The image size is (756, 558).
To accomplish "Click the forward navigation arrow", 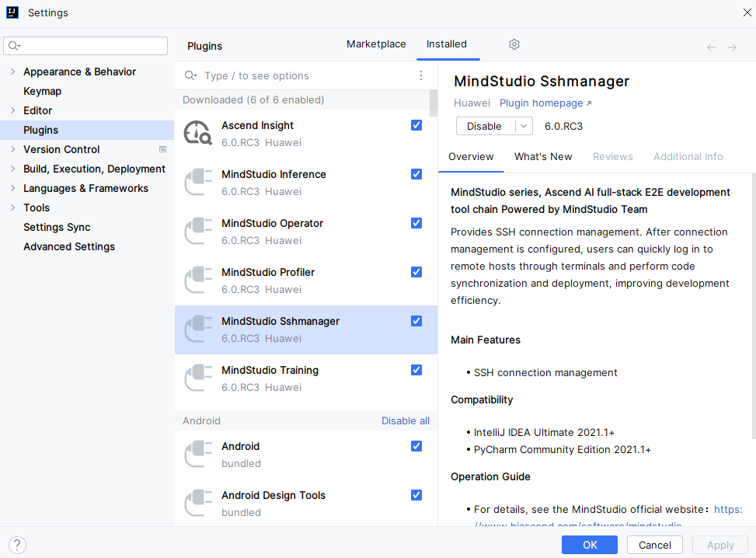I will pos(732,47).
